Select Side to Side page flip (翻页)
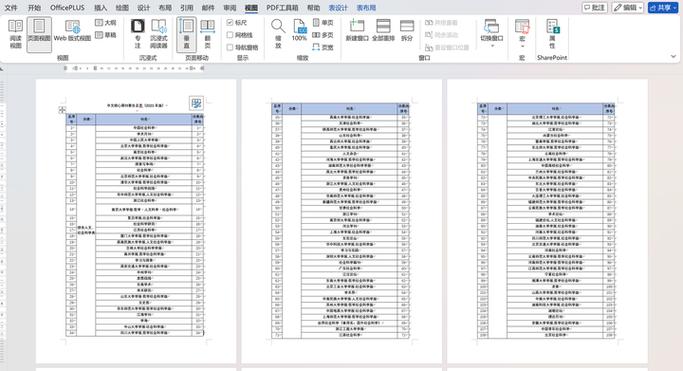This screenshot has width=683, height=371. [207, 34]
